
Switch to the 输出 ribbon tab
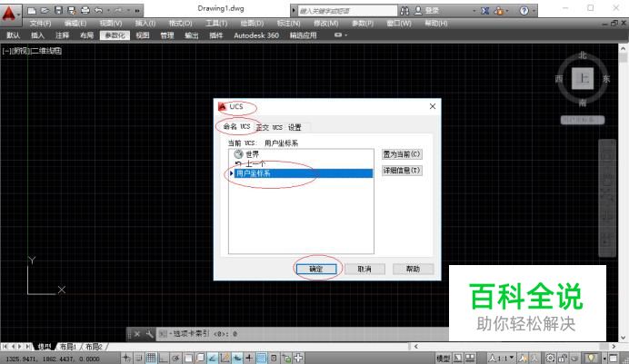coord(192,35)
